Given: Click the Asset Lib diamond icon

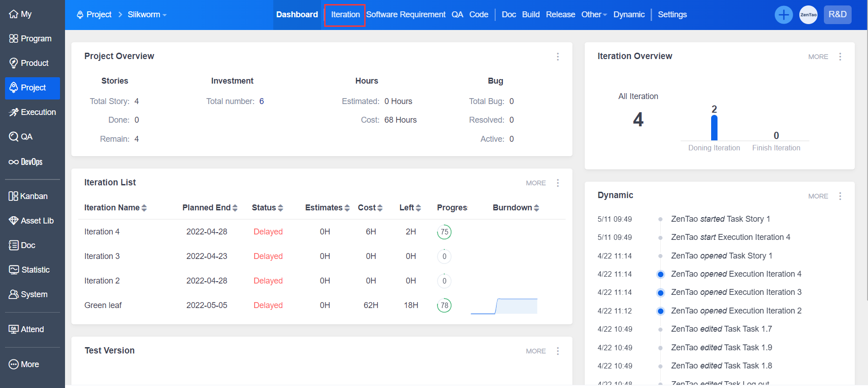Looking at the screenshot, I should tap(14, 221).
